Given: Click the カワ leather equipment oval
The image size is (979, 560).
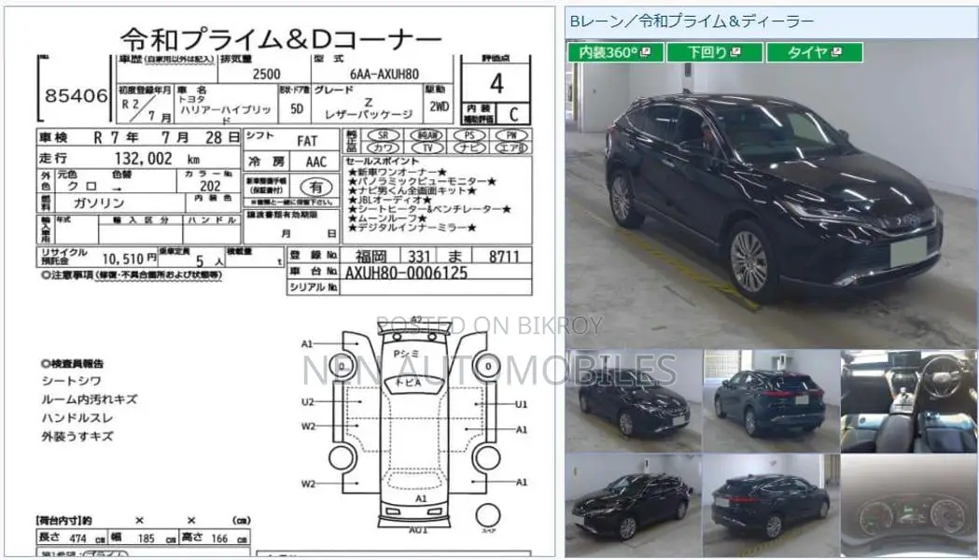Looking at the screenshot, I should point(383,148).
